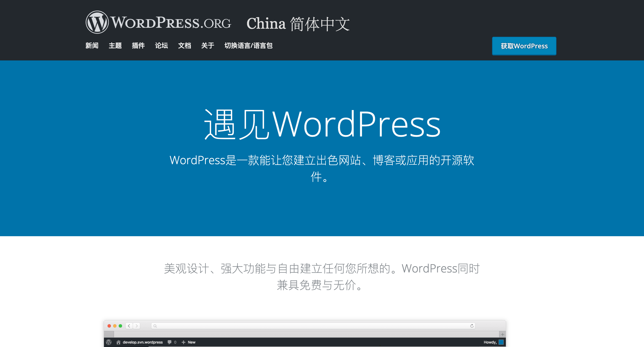Click the + New item in admin bar

point(188,342)
